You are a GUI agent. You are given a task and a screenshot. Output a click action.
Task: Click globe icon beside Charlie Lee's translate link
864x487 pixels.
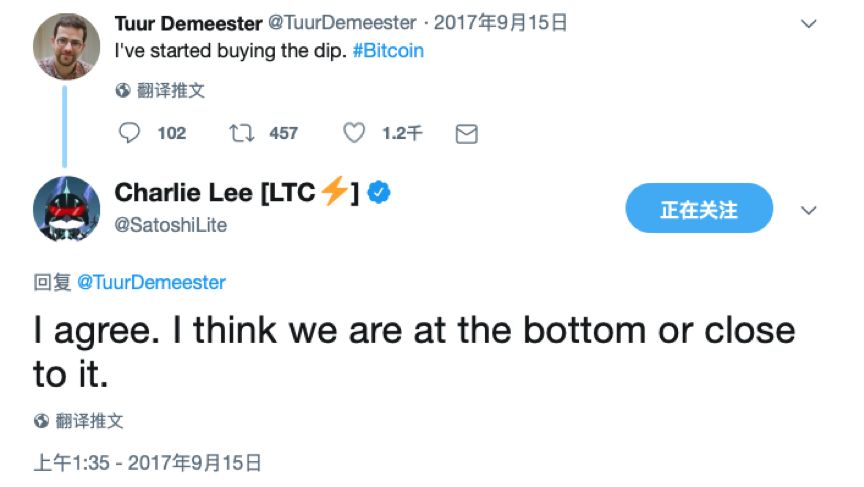[41, 421]
